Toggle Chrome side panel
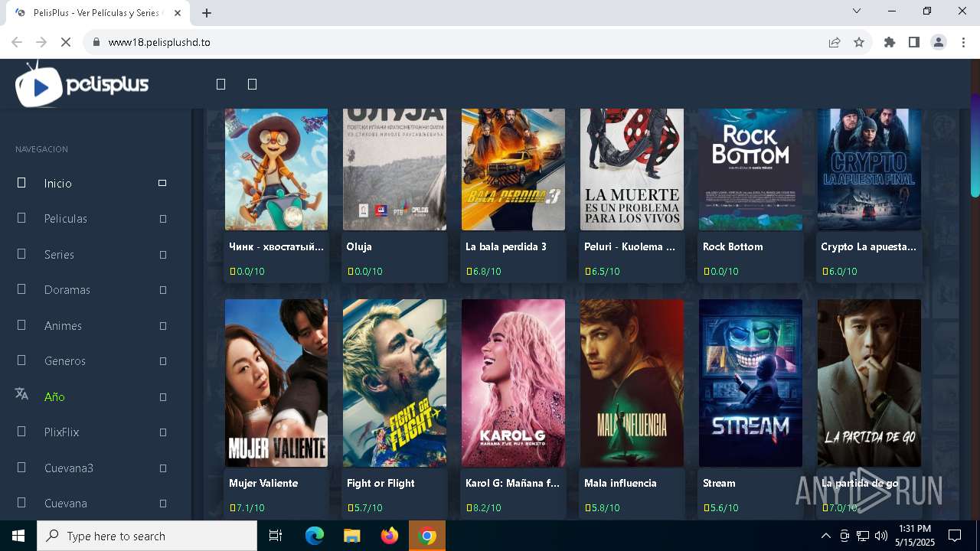Image resolution: width=980 pixels, height=551 pixels. pos(914,42)
